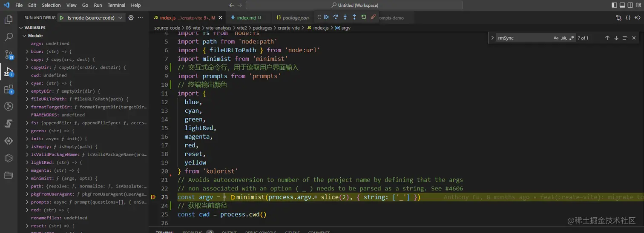
Task: Expand the emptyDir variable
Action: point(28,91)
